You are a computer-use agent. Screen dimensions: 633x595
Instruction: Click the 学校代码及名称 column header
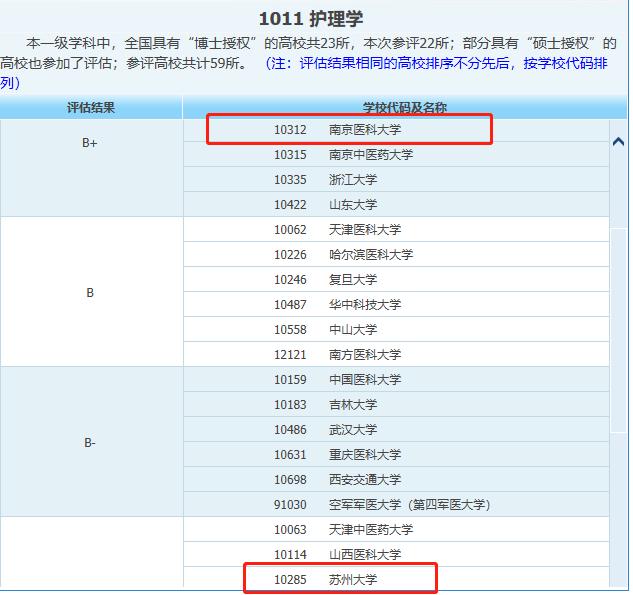pos(405,107)
